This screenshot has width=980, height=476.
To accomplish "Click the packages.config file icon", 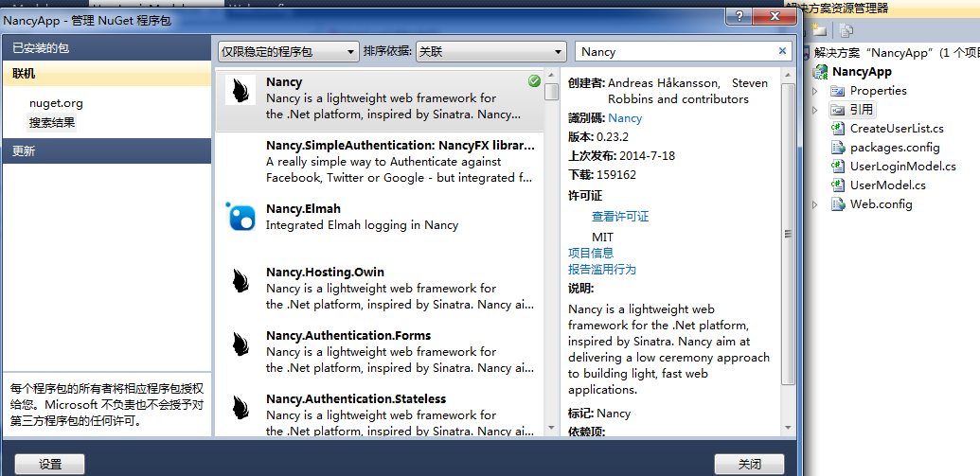I will (x=838, y=148).
